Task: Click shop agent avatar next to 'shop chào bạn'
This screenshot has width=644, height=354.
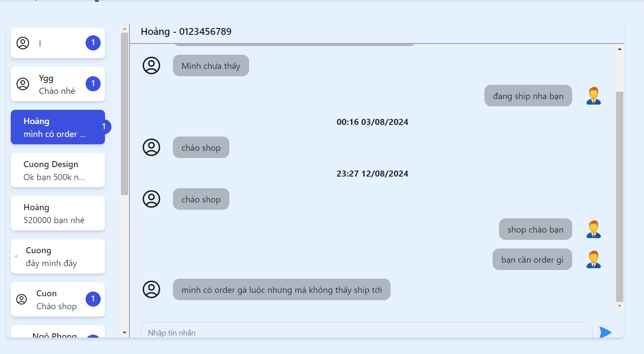Action: (x=594, y=229)
